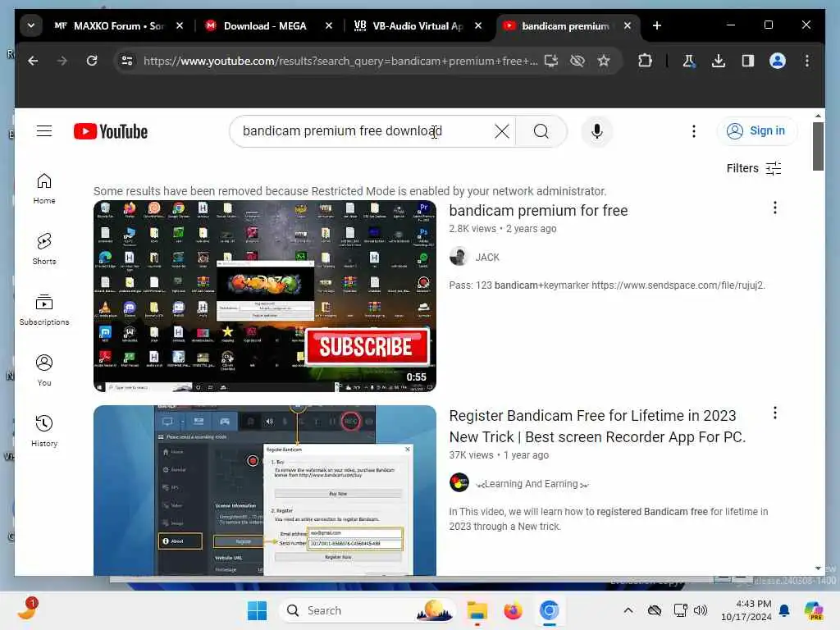Switch to the Download - MEGA tab
The width and height of the screenshot is (840, 630).
(x=265, y=25)
